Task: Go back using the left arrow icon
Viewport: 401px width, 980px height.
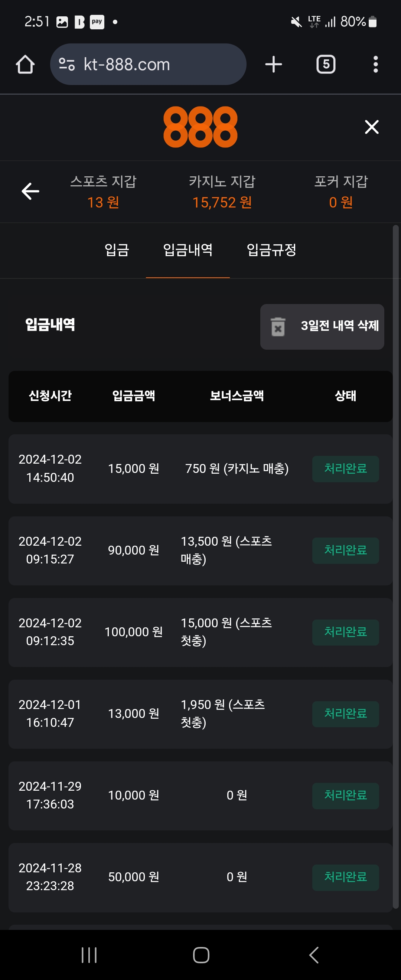Action: [x=30, y=191]
